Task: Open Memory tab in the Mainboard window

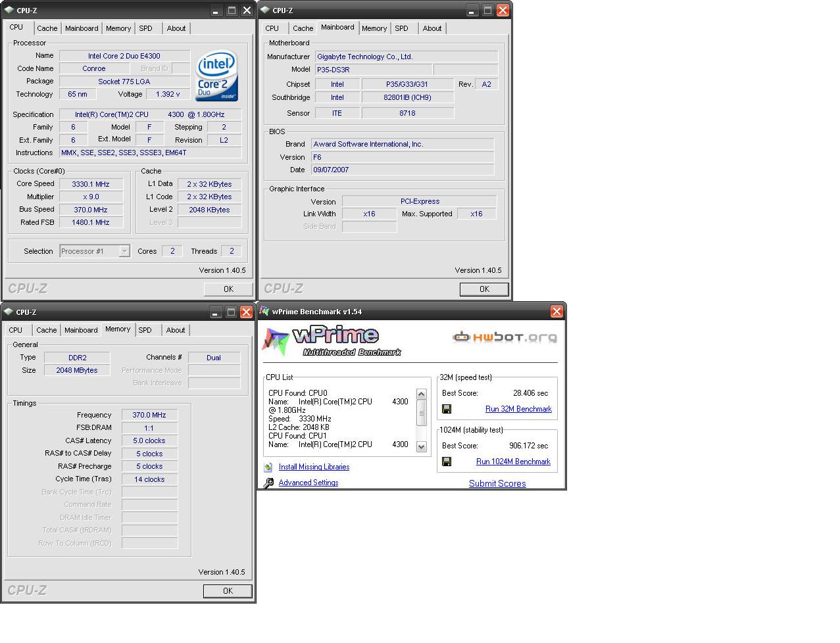Action: [x=374, y=28]
